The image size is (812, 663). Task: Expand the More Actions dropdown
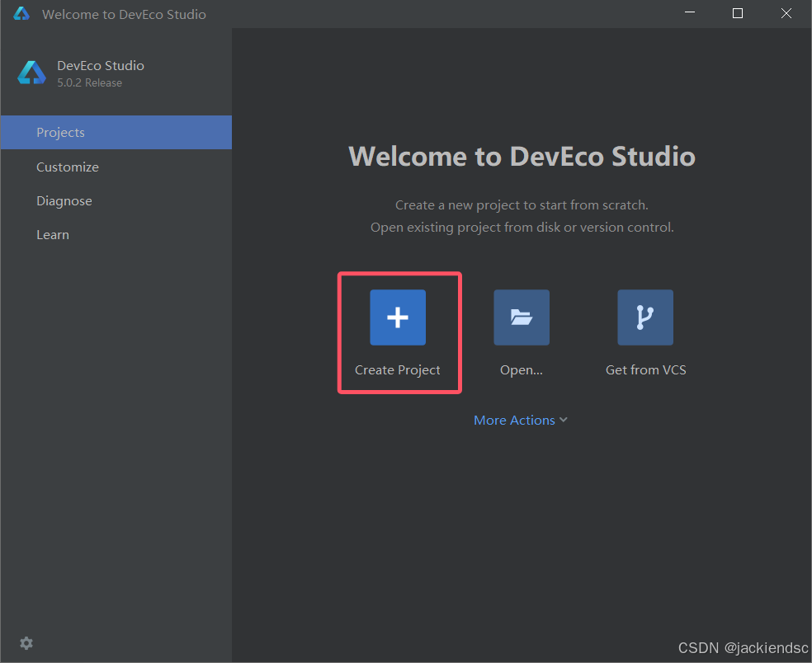(521, 420)
